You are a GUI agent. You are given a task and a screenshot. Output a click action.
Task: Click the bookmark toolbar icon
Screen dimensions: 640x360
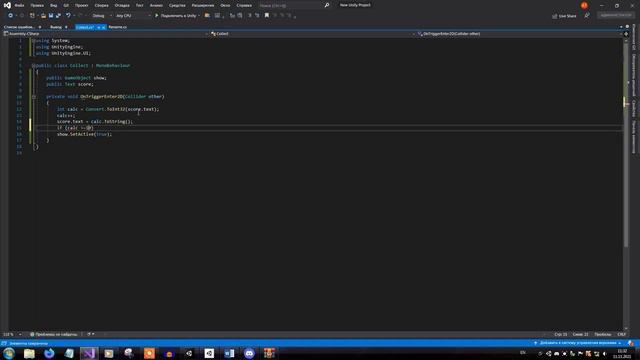coord(267,16)
